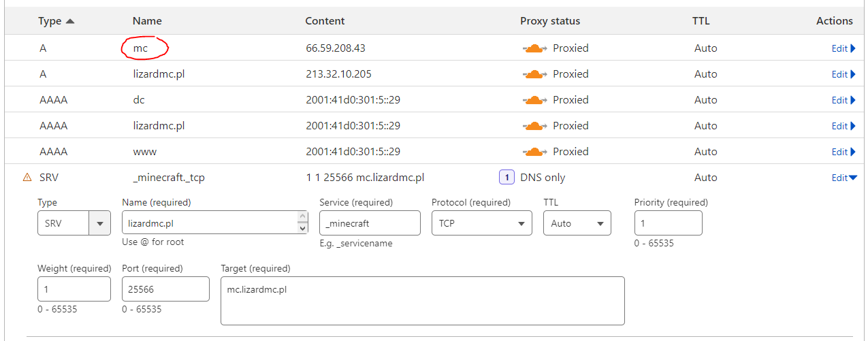The image size is (868, 341).
Task: Click the cloud icon for A record lizardmc.pl
Action: tap(535, 74)
